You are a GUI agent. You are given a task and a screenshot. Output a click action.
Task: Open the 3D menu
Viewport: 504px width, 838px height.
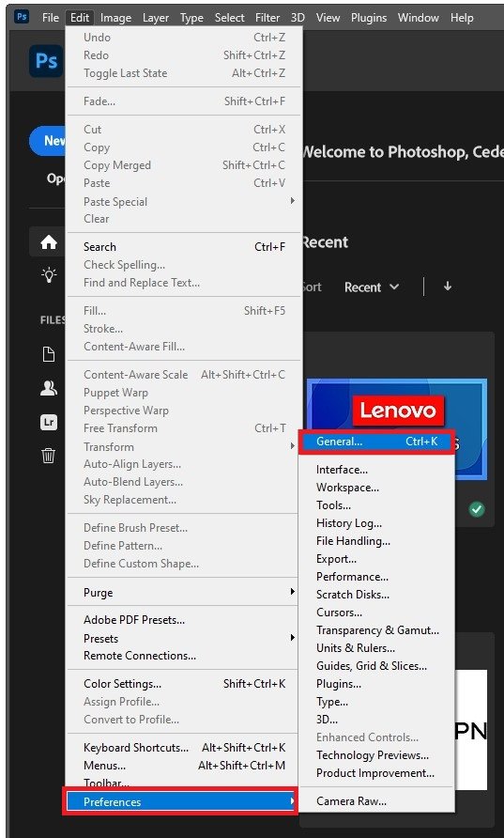(x=298, y=18)
